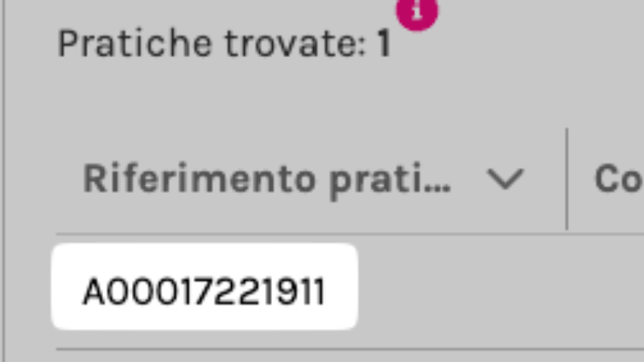Click the word Riferimento in the table header
Viewport: 644px width, 362px height.
pos(199,179)
